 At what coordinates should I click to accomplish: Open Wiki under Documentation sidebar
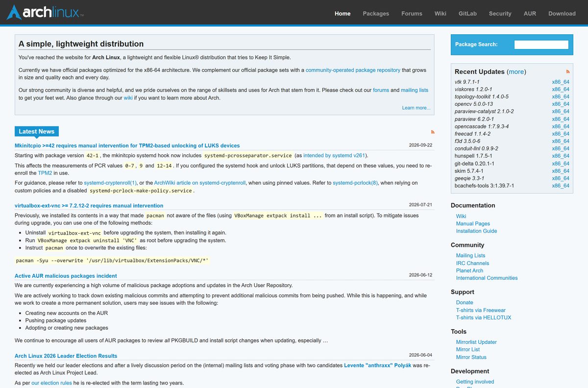(x=461, y=216)
